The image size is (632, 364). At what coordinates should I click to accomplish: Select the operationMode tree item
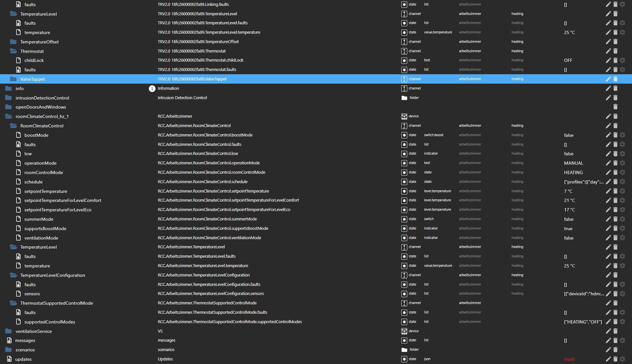click(x=40, y=163)
